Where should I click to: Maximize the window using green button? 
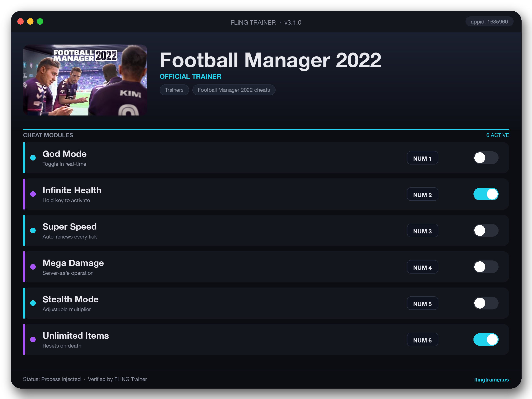(40, 22)
